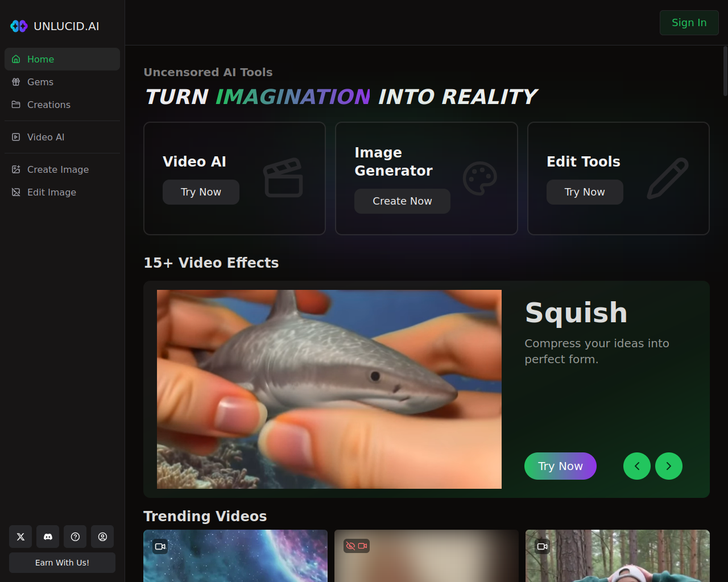Click the Edit Tools card title
The width and height of the screenshot is (728, 582).
[x=584, y=161]
